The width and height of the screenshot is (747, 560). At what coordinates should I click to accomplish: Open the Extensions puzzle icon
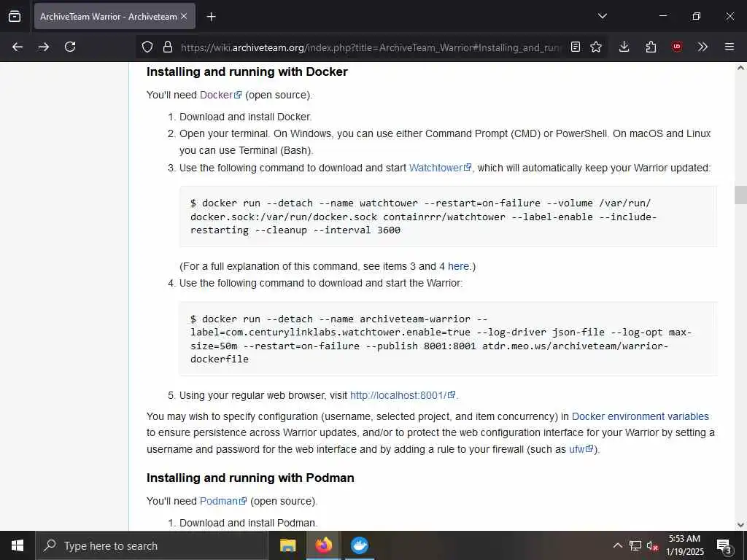(x=651, y=47)
